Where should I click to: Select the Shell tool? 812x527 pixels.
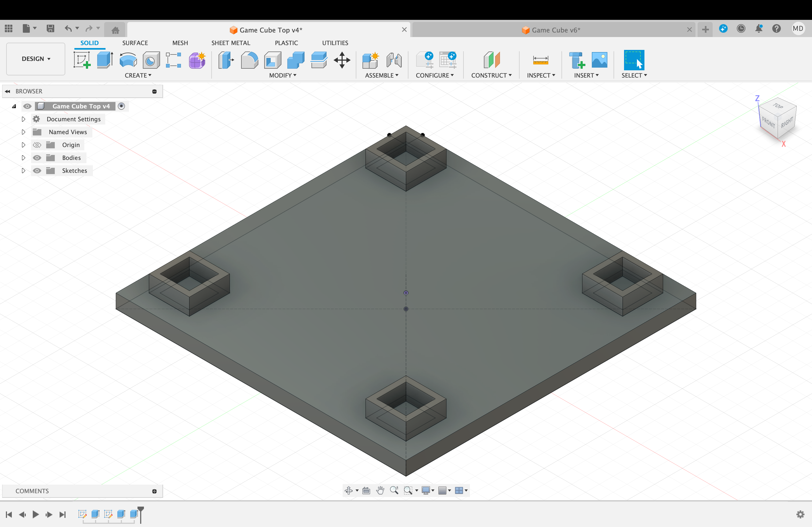(x=273, y=60)
